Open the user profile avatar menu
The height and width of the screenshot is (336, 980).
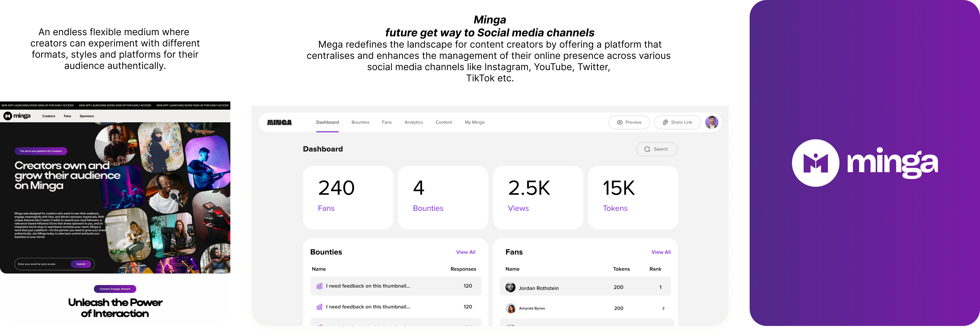pos(711,122)
